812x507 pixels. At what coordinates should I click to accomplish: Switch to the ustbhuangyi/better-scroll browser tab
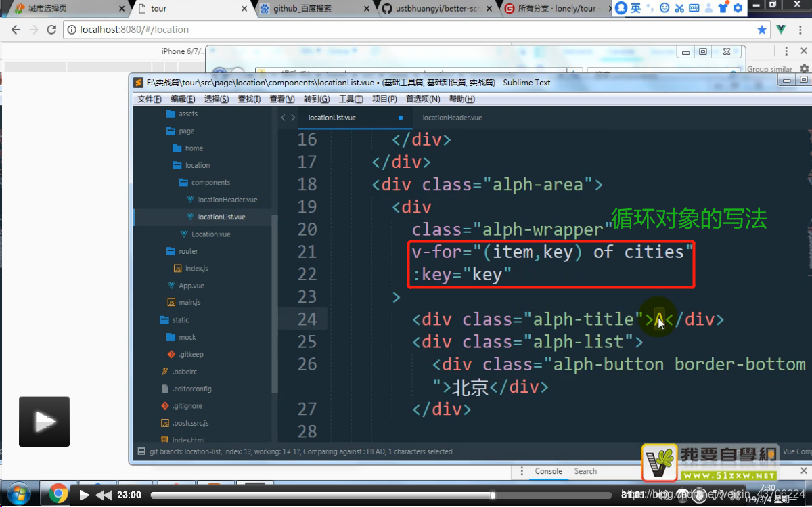(x=438, y=9)
